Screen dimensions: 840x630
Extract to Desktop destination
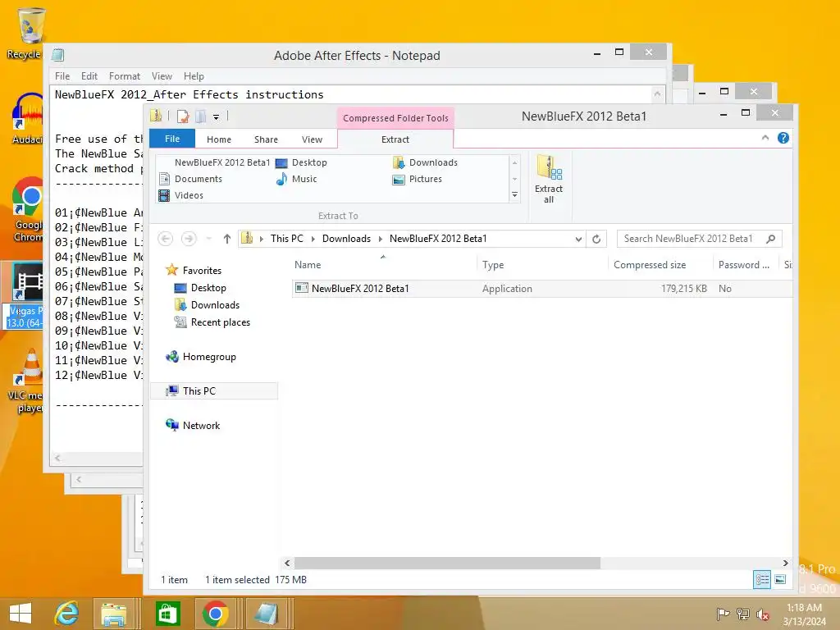tap(301, 162)
